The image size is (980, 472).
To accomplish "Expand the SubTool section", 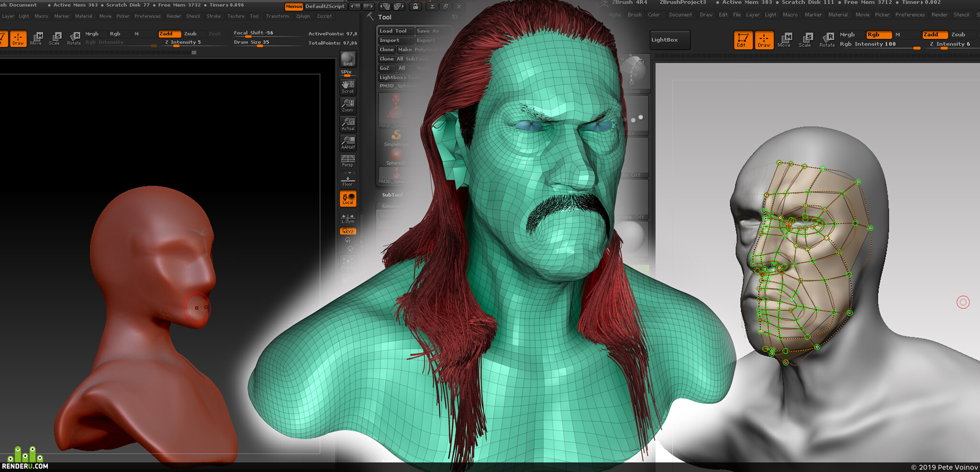I will tap(392, 195).
